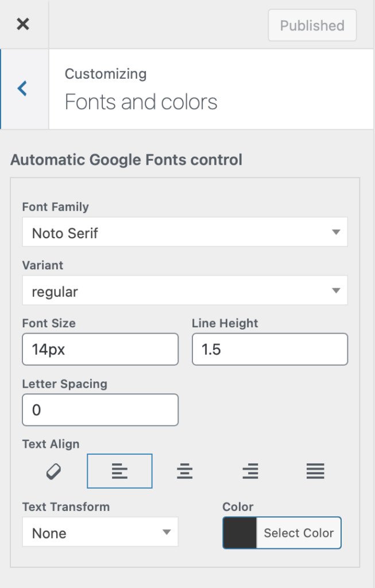375x588 pixels.
Task: Switch alignment toggle to center
Action: (x=185, y=470)
